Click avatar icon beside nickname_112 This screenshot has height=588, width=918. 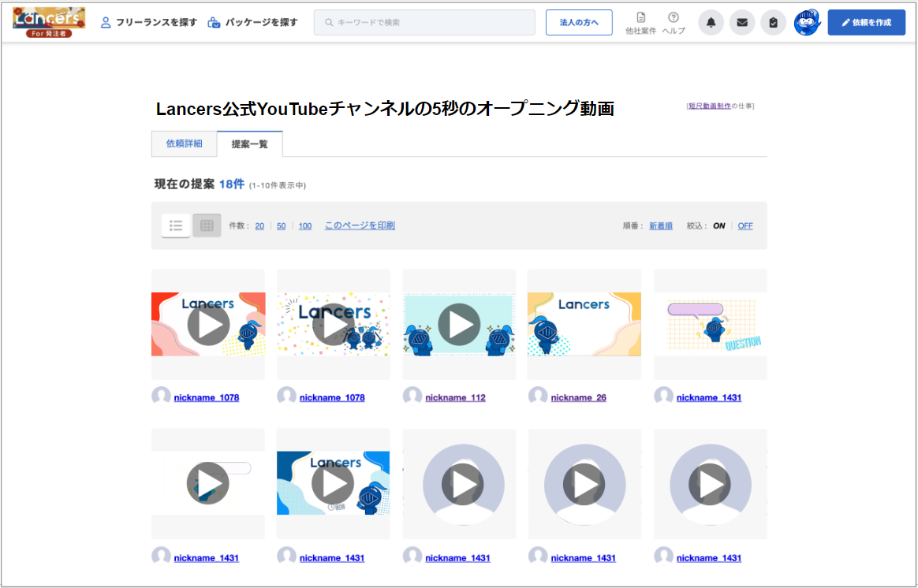412,396
